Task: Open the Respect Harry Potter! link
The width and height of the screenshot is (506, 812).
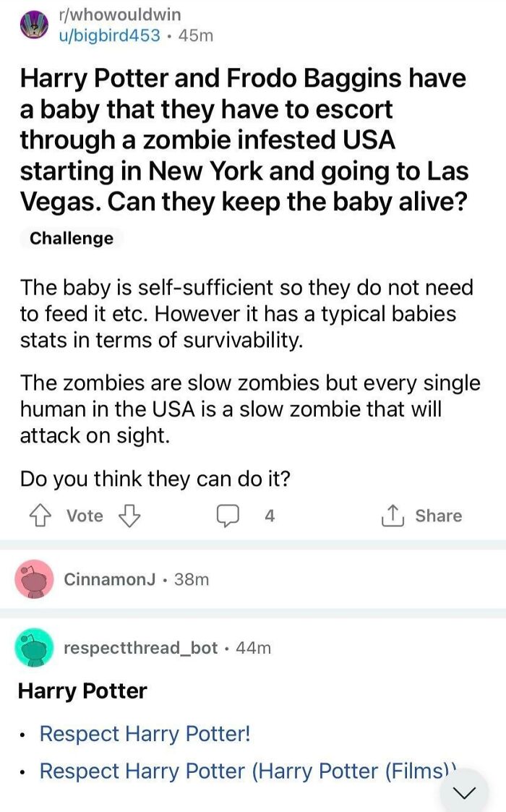Action: pyautogui.click(x=143, y=734)
